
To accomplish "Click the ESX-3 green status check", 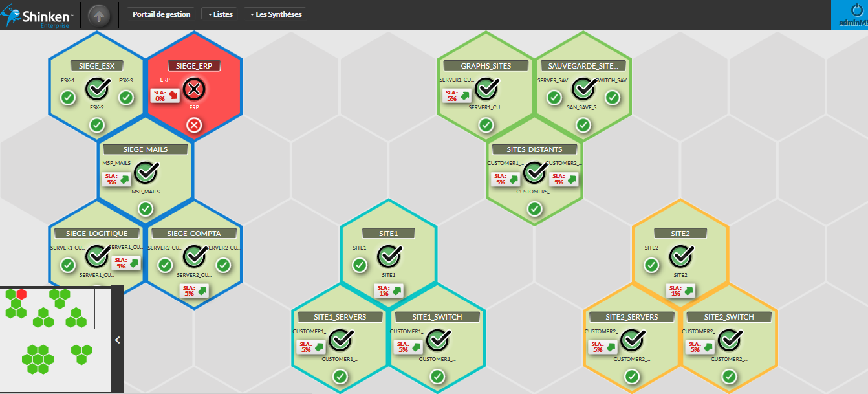I will tap(126, 98).
